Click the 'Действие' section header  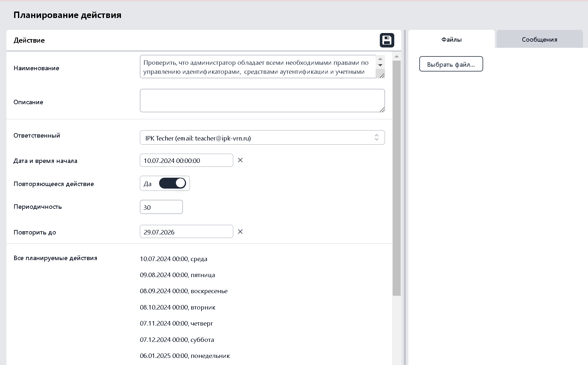click(x=29, y=40)
